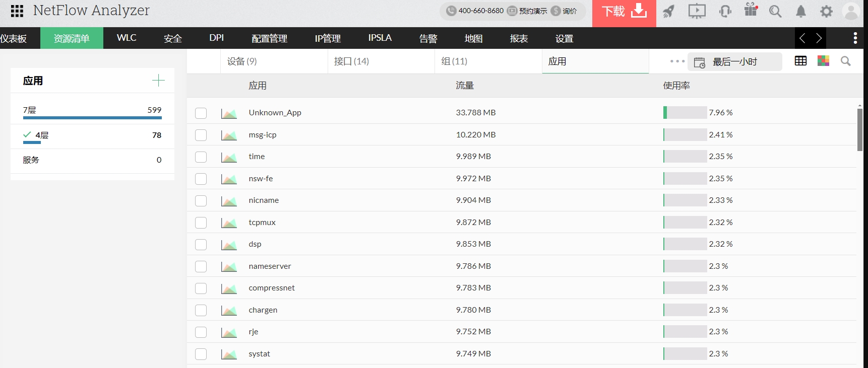Open traffic graph icon for time row
The image size is (868, 368).
coord(229,157)
